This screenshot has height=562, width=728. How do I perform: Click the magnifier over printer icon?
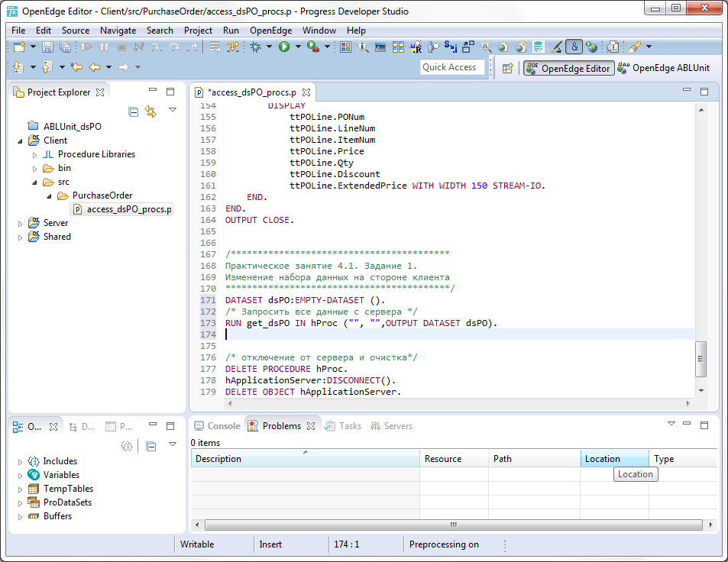(486, 47)
